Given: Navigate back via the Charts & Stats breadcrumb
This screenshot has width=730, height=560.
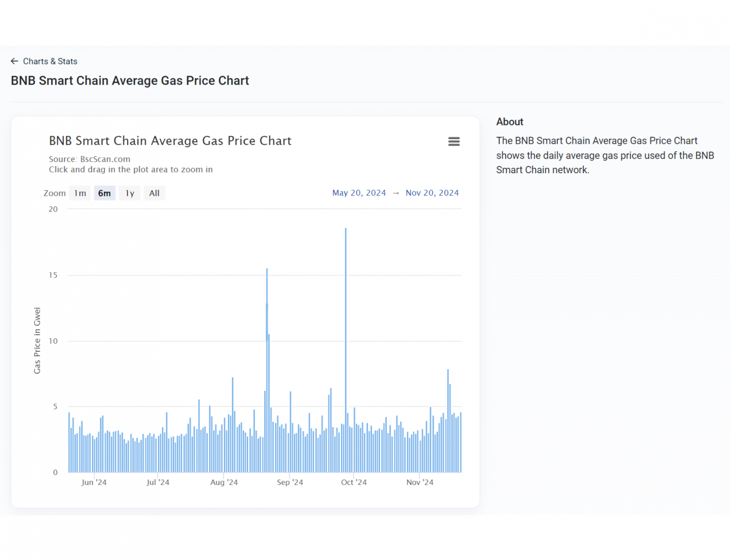Looking at the screenshot, I should pos(50,61).
